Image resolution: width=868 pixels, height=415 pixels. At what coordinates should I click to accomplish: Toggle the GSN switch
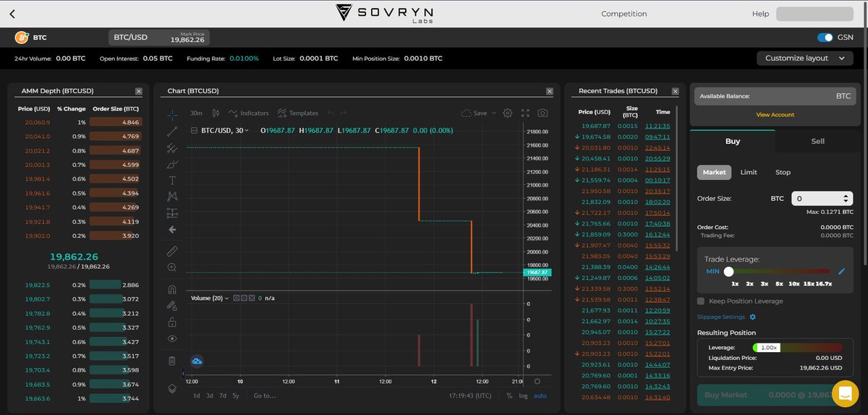[825, 38]
